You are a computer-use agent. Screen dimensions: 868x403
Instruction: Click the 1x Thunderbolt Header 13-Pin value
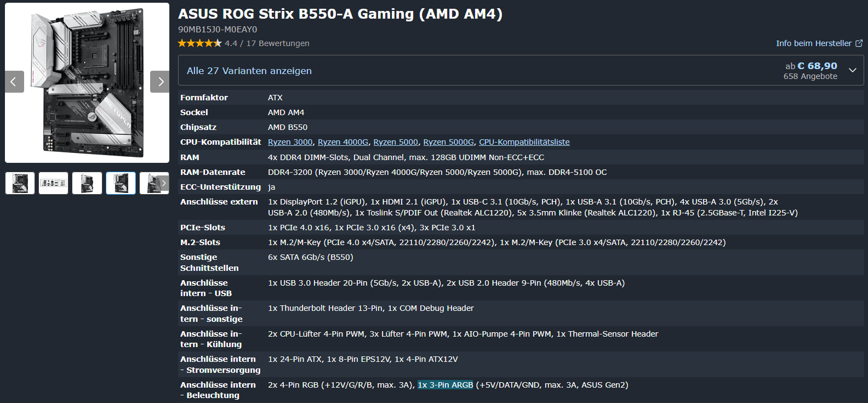point(325,308)
